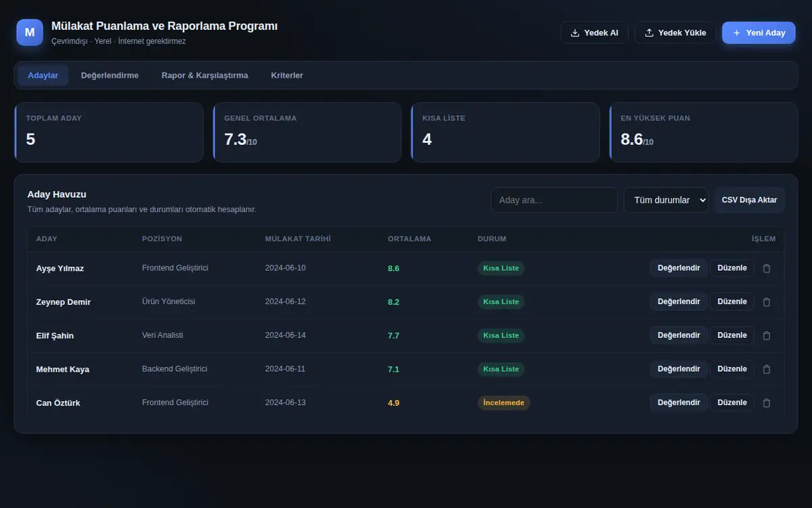Click Kısa Liste badge in Zeynep Demir's row
Screen dimensions: 812x508
point(501,302)
